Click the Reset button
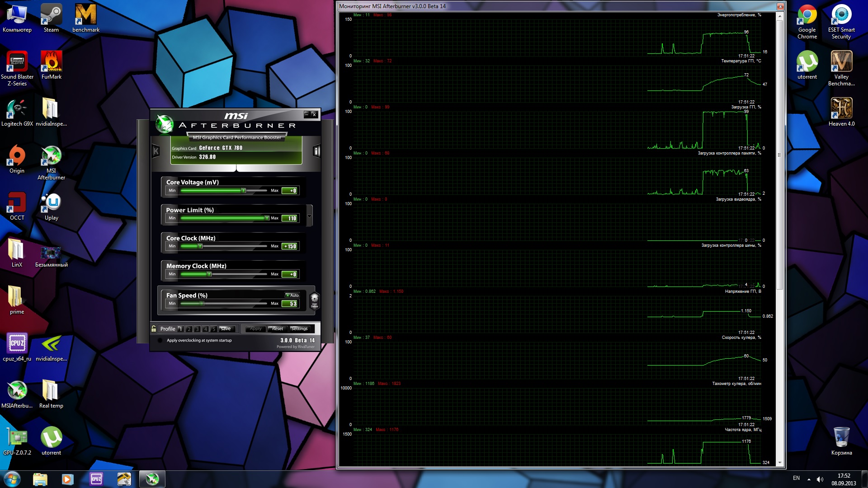This screenshot has width=868, height=488. coord(277,328)
